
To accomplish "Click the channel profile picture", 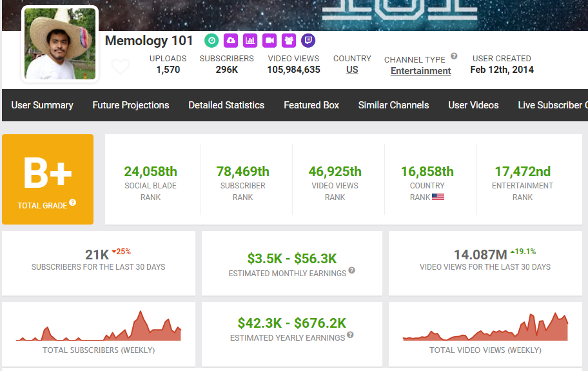I will [x=60, y=43].
